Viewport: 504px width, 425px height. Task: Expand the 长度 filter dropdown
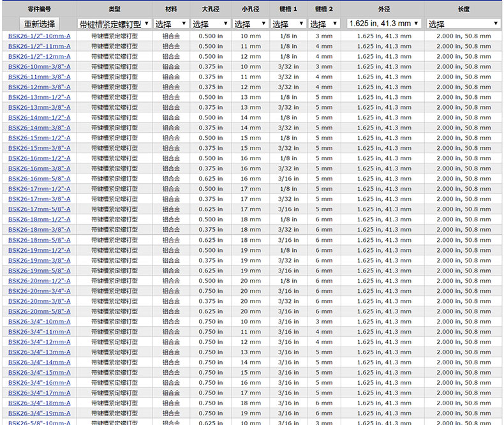(x=463, y=24)
